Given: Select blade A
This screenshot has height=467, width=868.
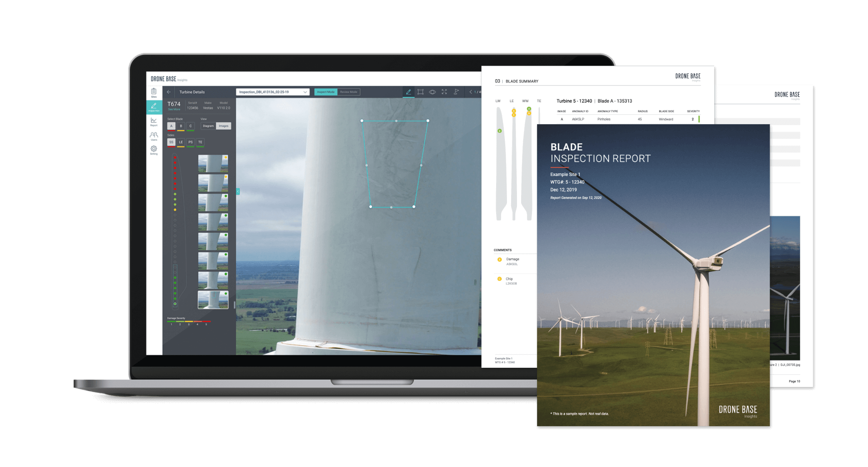Looking at the screenshot, I should (x=171, y=126).
